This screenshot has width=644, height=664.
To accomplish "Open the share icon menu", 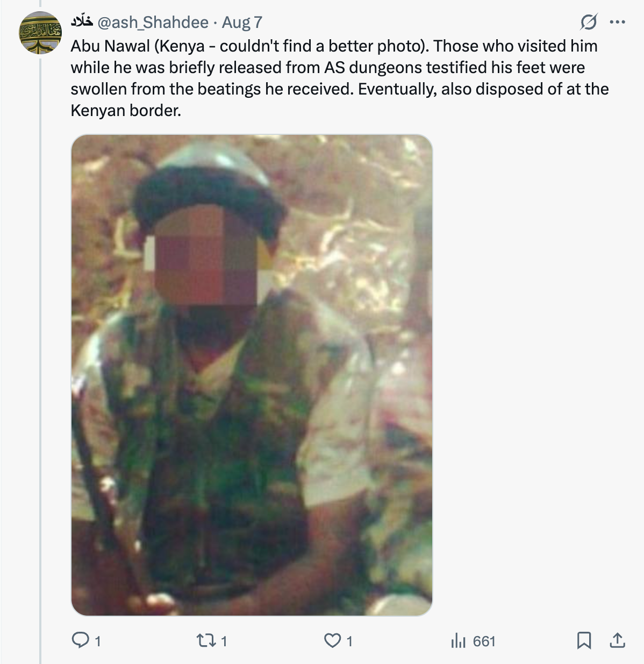I will pyautogui.click(x=617, y=640).
